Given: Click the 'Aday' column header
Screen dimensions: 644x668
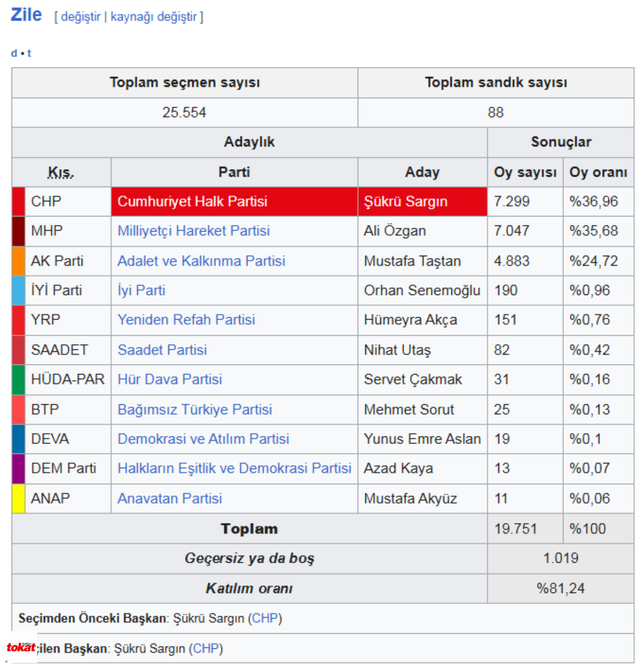Looking at the screenshot, I should tap(422, 172).
